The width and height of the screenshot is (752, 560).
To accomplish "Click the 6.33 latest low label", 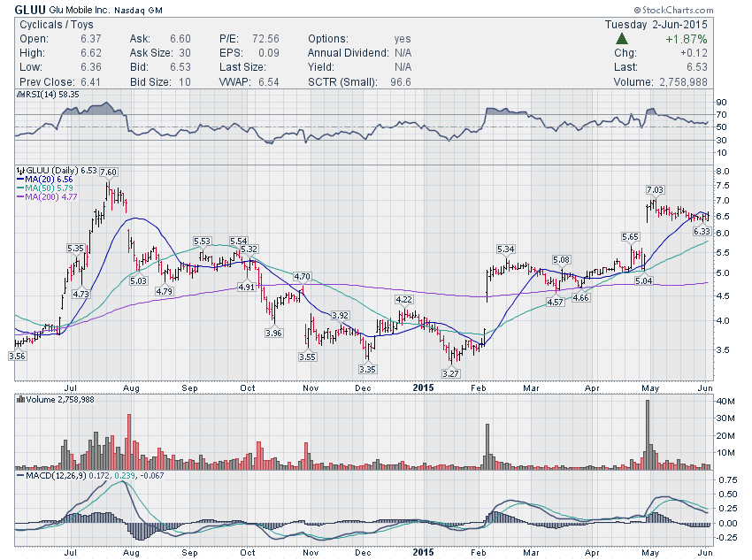I will tap(702, 232).
